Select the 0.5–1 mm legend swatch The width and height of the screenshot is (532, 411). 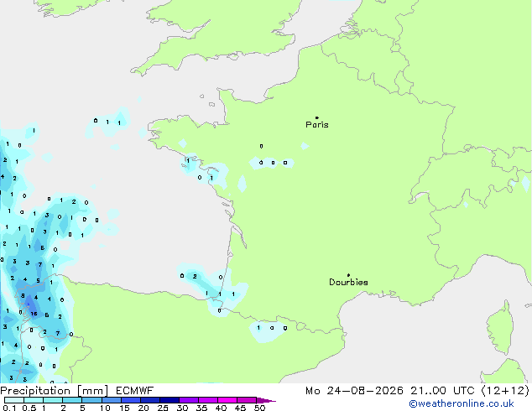tap(34, 400)
